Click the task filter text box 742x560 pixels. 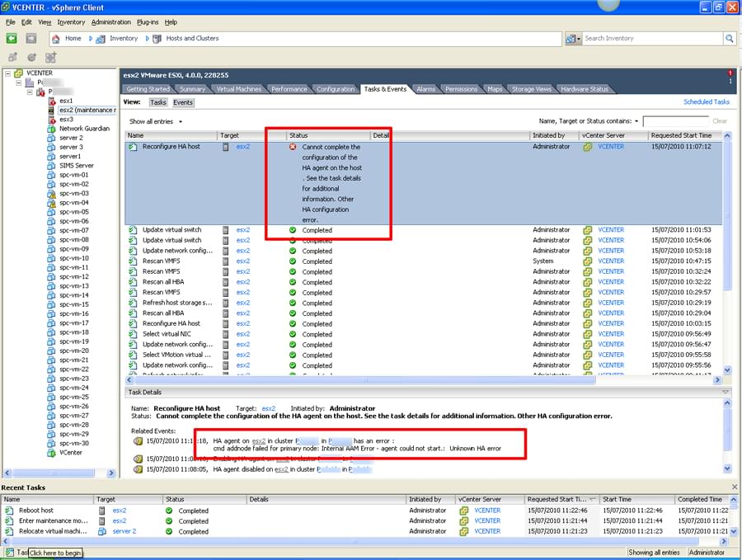pyautogui.click(x=675, y=121)
